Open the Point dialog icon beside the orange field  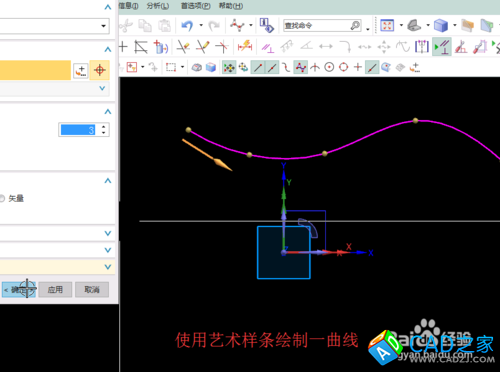(81, 70)
